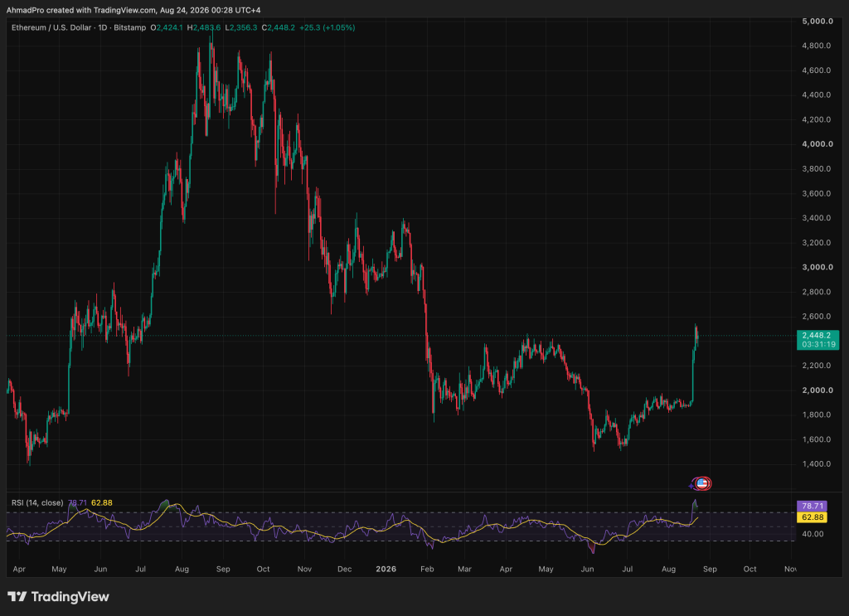Click the Feb label on the time axis
Viewport: 849px width, 616px height.
pyautogui.click(x=427, y=569)
